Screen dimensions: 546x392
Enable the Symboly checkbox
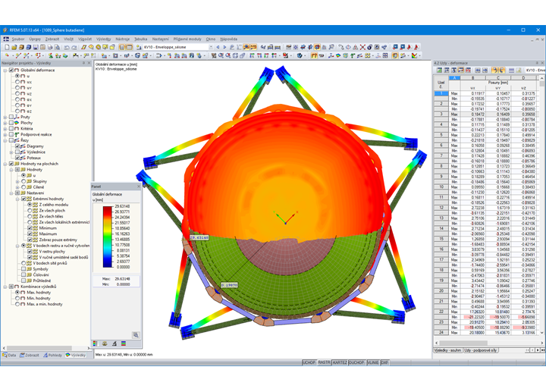coord(24,268)
